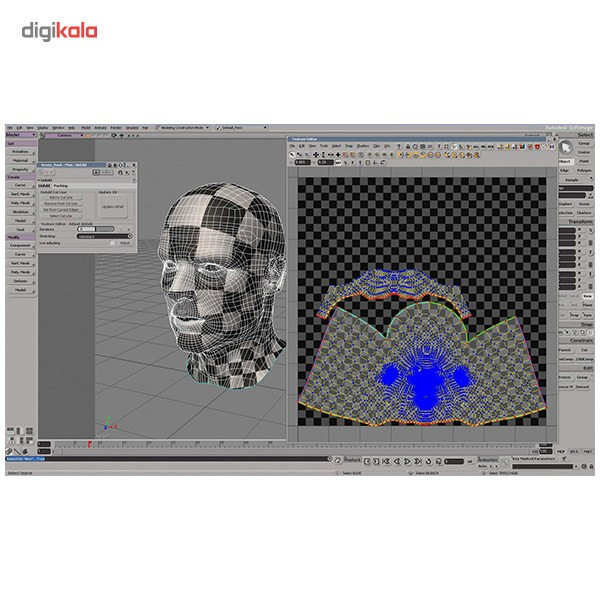Click the Iterations slider in Unfold panel
Image resolution: width=600 pixels, height=600 pixels.
96,229
